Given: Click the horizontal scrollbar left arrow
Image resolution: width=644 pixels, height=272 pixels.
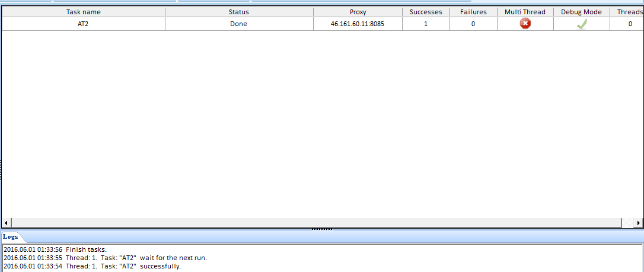Looking at the screenshot, I should 7,223.
